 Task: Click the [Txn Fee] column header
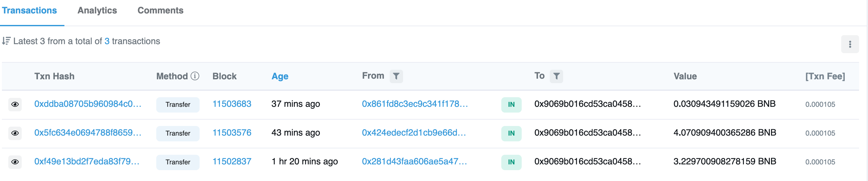pyautogui.click(x=825, y=76)
